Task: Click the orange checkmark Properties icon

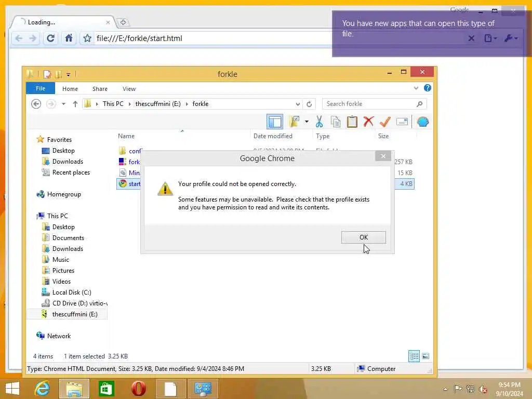Action: [x=385, y=122]
